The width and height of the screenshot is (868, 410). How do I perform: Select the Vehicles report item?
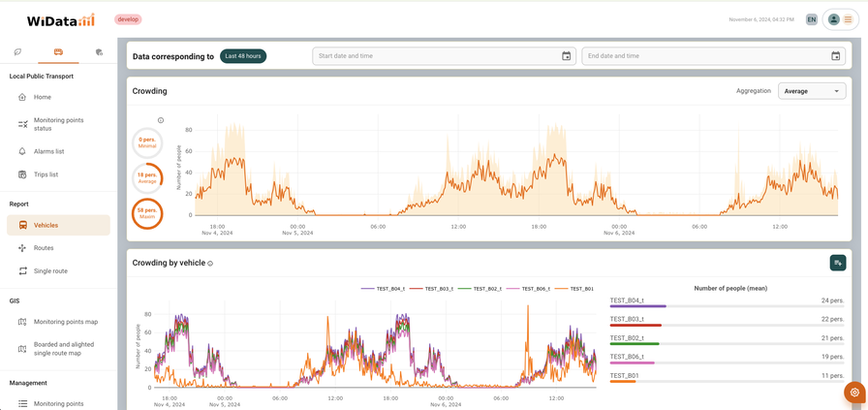(x=58, y=226)
